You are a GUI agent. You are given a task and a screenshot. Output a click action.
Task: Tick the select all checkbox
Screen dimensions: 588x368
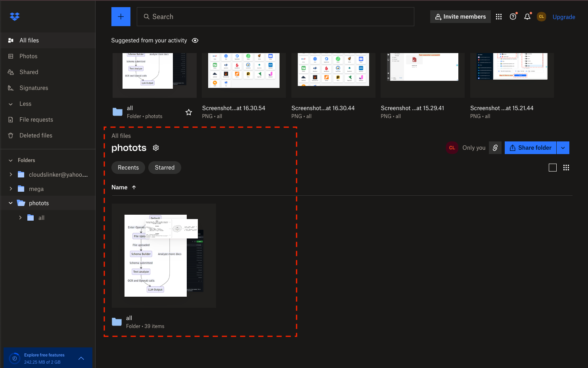[553, 168]
